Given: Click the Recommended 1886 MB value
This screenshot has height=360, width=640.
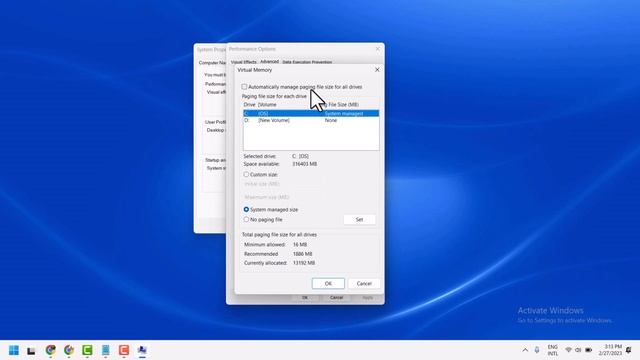Looking at the screenshot, I should coord(302,254).
